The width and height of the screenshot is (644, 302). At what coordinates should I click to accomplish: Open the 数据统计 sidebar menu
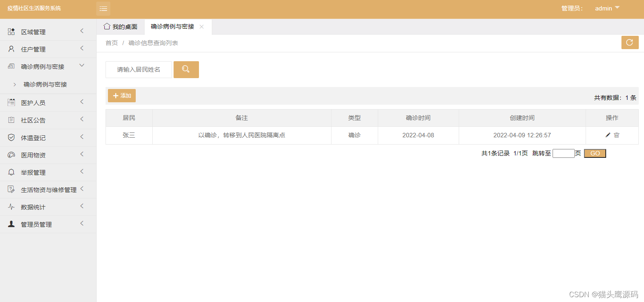coord(48,207)
